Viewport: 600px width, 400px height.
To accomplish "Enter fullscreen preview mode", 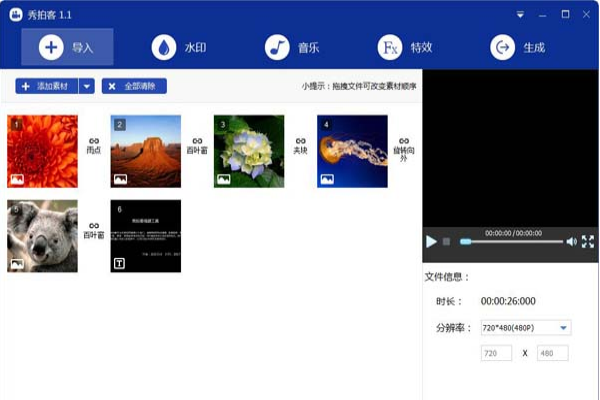I will 588,242.
